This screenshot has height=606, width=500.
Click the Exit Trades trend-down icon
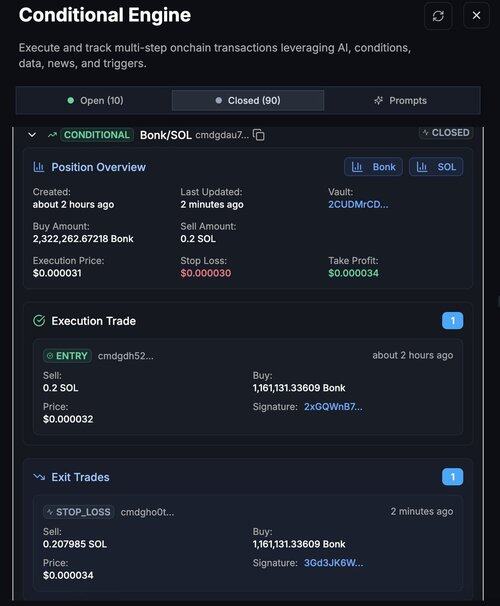[x=39, y=477]
